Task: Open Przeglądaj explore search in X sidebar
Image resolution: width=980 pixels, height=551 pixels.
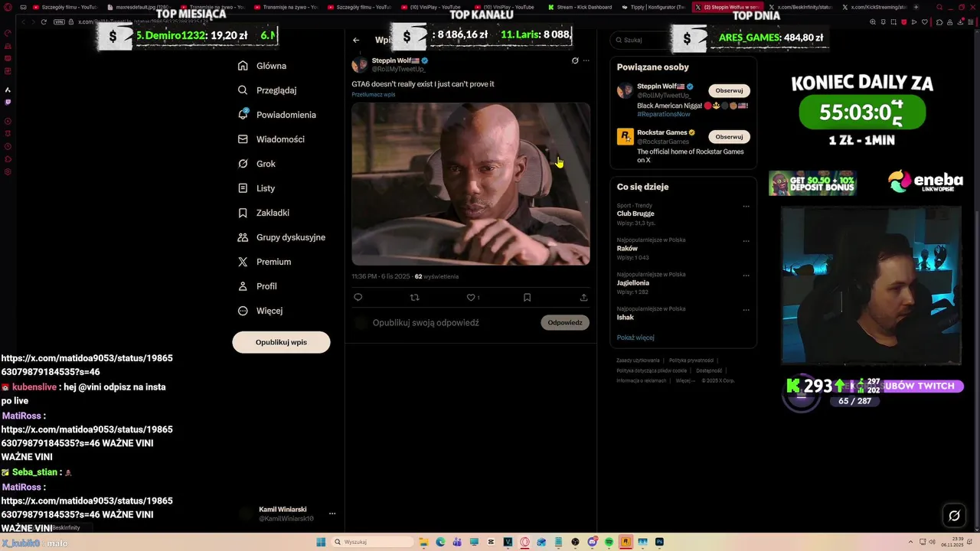Action: click(266, 90)
